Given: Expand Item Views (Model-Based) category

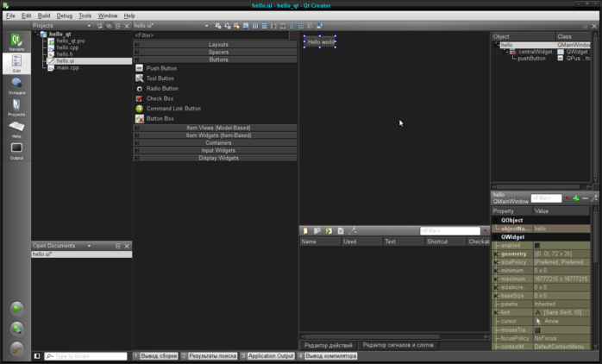Looking at the screenshot, I should pos(136,128).
